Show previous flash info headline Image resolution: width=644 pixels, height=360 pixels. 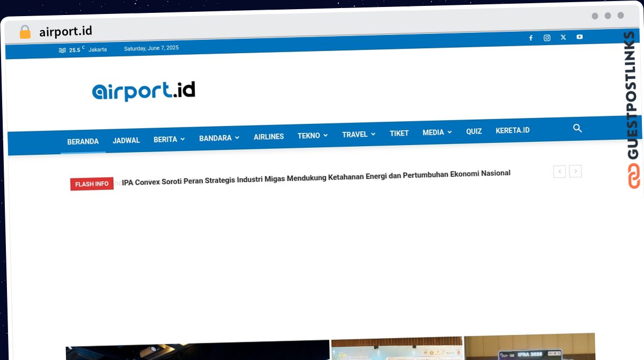(x=559, y=171)
